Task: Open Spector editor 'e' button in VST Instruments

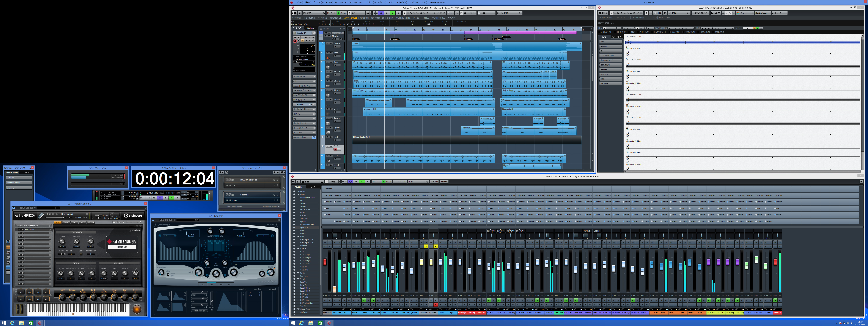Action: pyautogui.click(x=230, y=195)
